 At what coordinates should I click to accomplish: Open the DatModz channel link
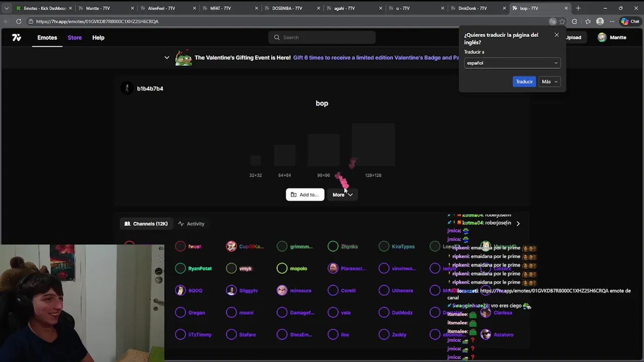(x=402, y=313)
